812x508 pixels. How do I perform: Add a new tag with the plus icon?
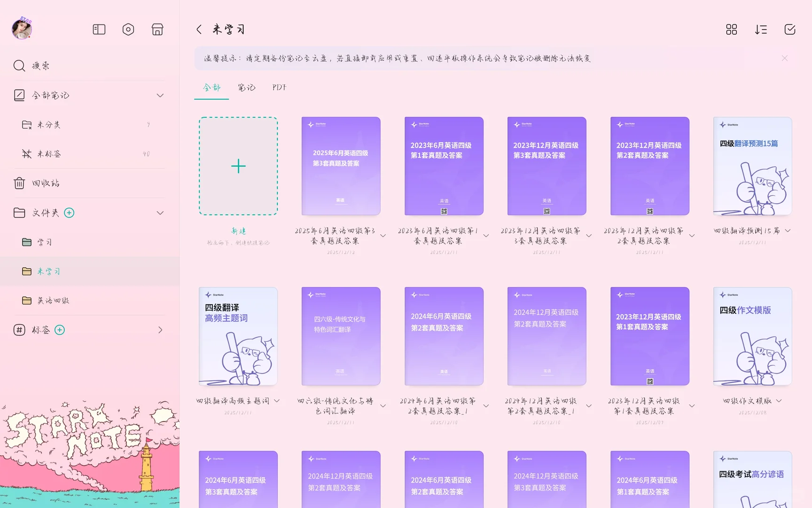point(59,330)
